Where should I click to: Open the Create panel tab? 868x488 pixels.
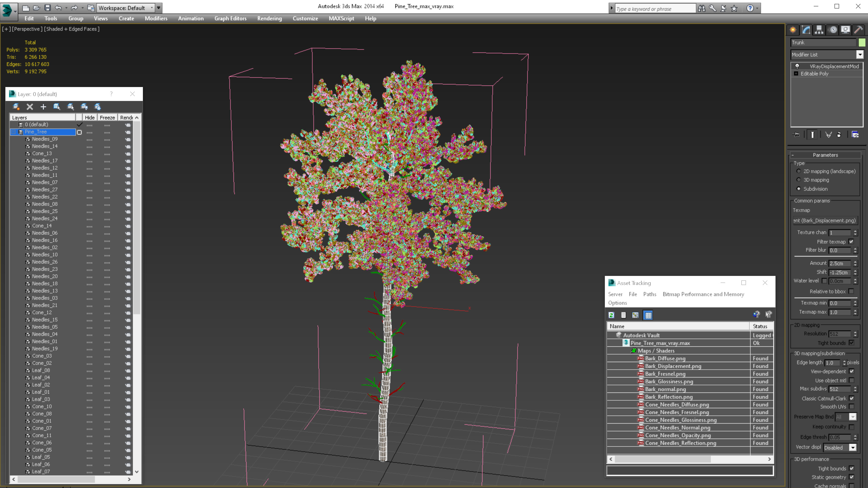(x=793, y=30)
